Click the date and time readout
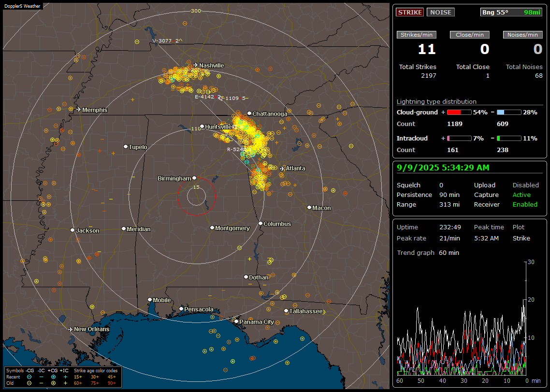The width and height of the screenshot is (550, 392). point(443,168)
